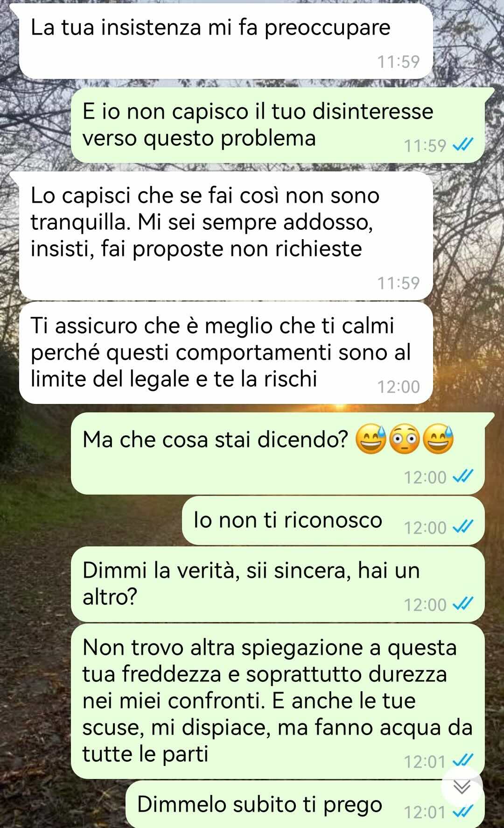Select message "Dimmi la verità, sii sincera"

tap(278, 584)
